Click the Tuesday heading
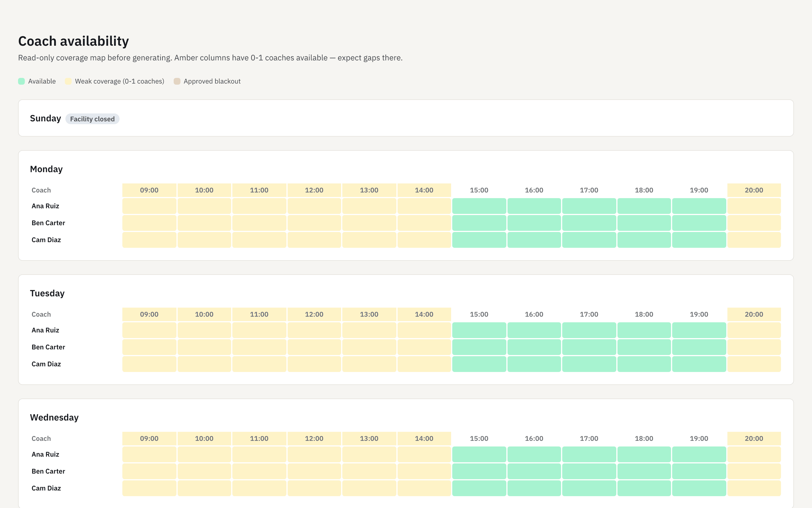812x508 pixels. coord(47,293)
